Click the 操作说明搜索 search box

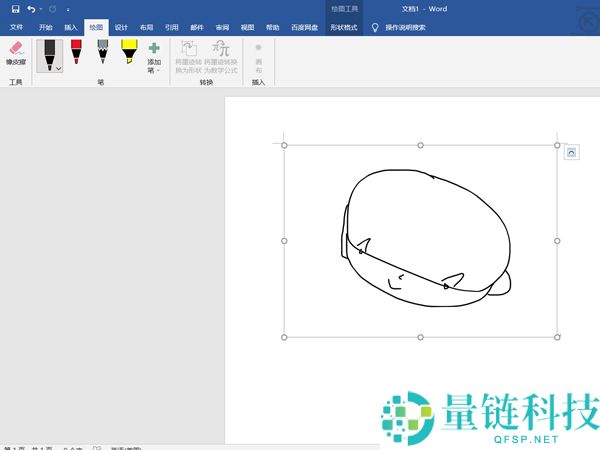coord(408,28)
